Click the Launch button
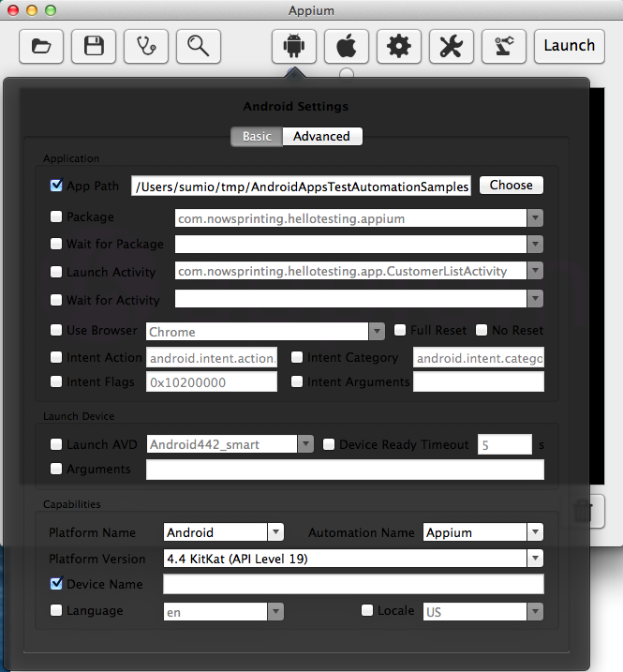Screen dimensions: 623x672 point(570,46)
